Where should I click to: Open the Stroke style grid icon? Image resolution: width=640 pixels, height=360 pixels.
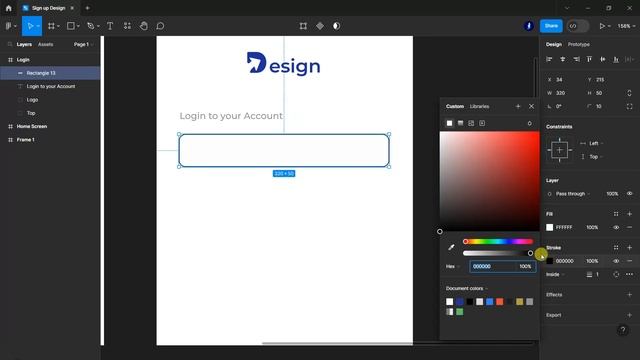coord(616,247)
